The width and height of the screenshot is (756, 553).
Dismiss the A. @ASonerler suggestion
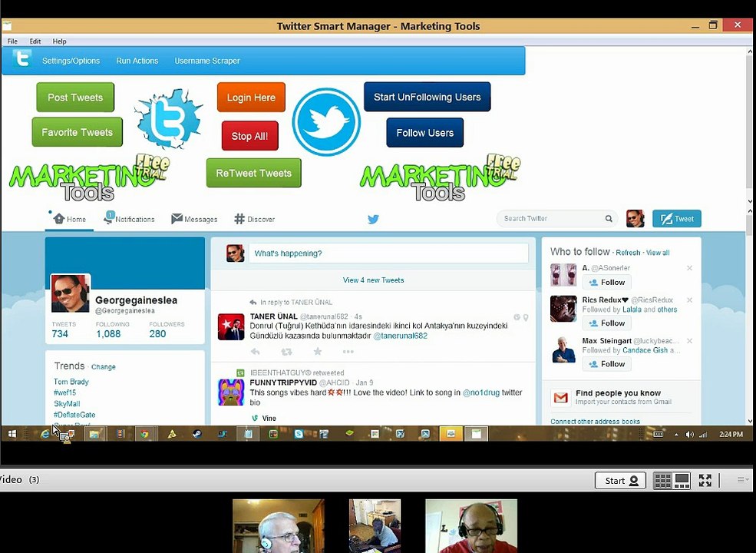(x=689, y=268)
